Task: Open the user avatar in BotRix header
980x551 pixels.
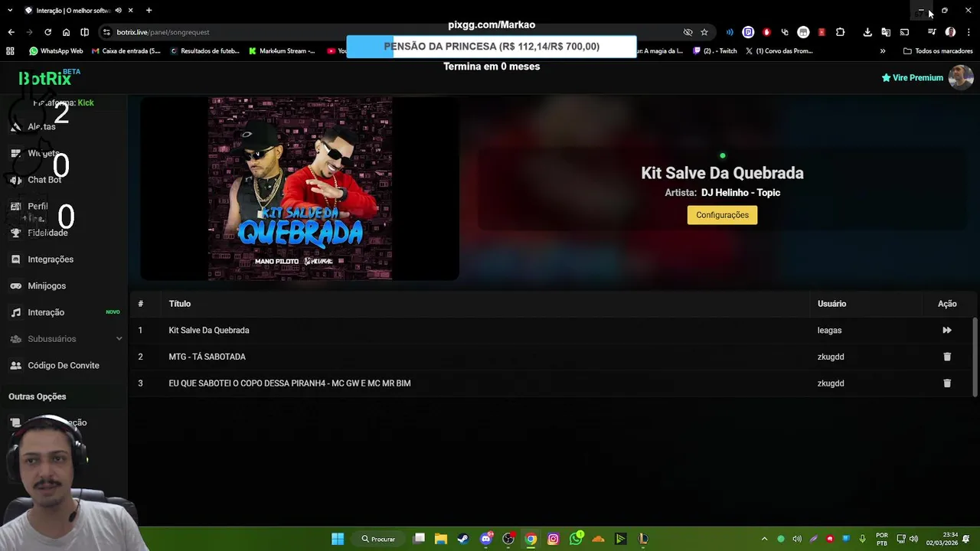Action: tap(961, 77)
